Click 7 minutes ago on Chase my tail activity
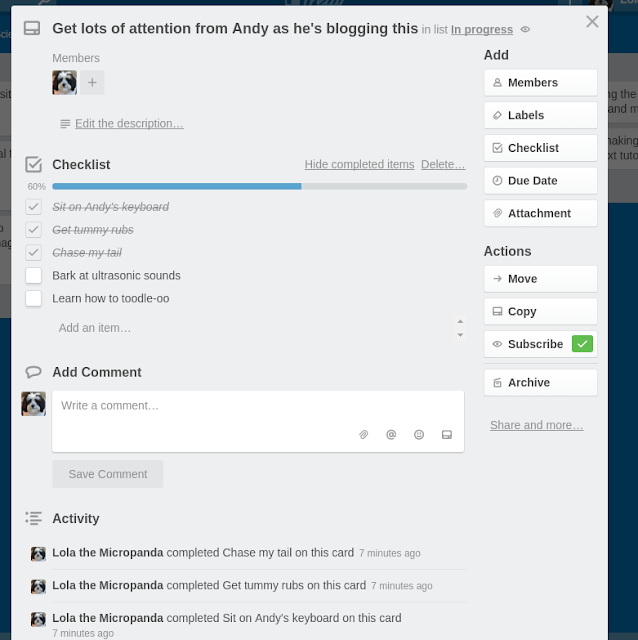The width and height of the screenshot is (638, 640). coord(389,553)
